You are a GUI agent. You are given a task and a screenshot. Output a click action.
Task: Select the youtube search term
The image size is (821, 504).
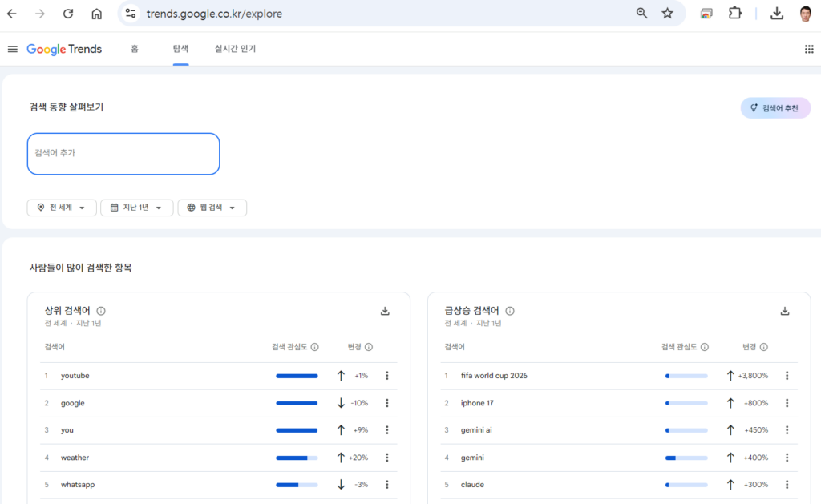(x=75, y=376)
